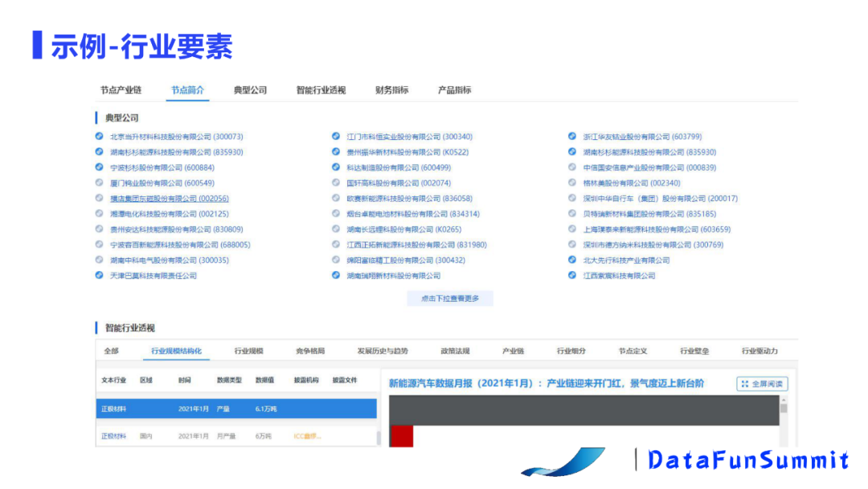Open the 横店集团东磁股份有限公司 (002056) link
This screenshot has width=868, height=489.
pos(170,199)
